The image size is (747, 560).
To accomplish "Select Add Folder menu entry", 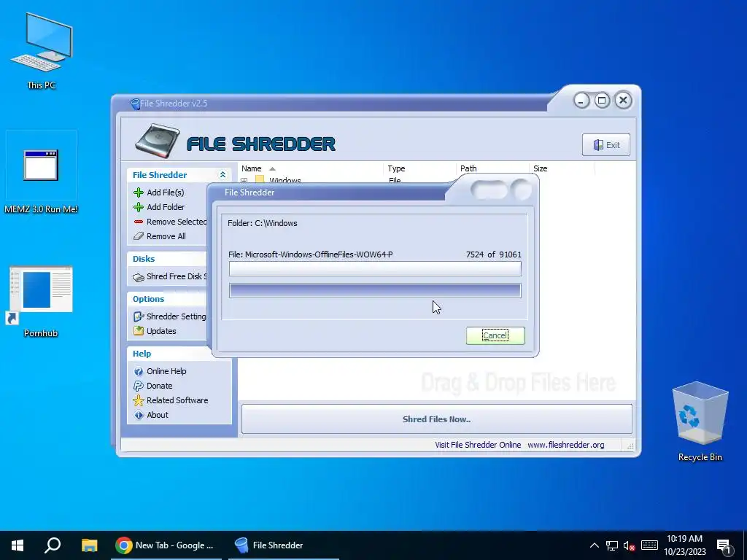I will (166, 207).
